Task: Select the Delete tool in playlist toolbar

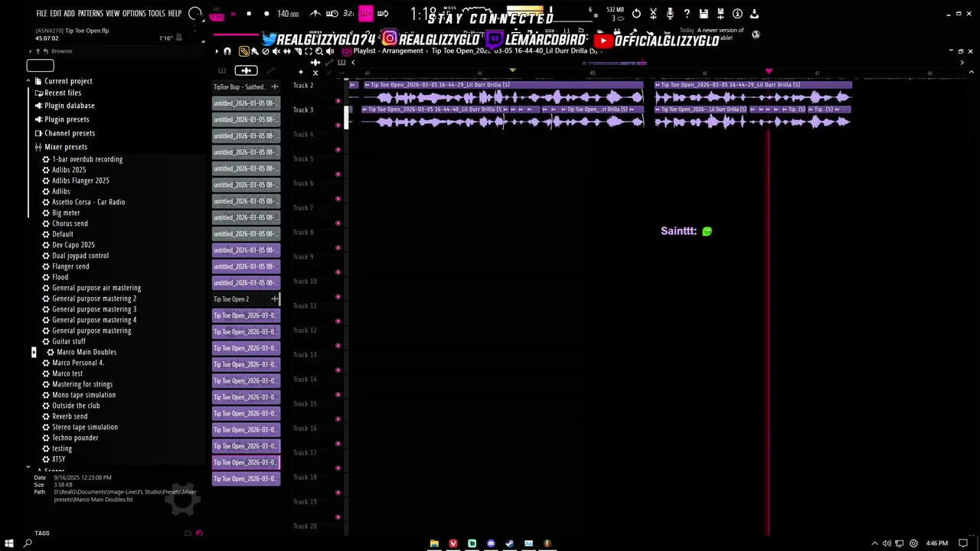Action: [x=266, y=51]
